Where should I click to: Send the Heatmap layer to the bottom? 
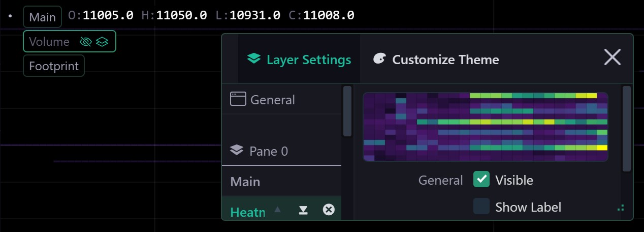303,210
